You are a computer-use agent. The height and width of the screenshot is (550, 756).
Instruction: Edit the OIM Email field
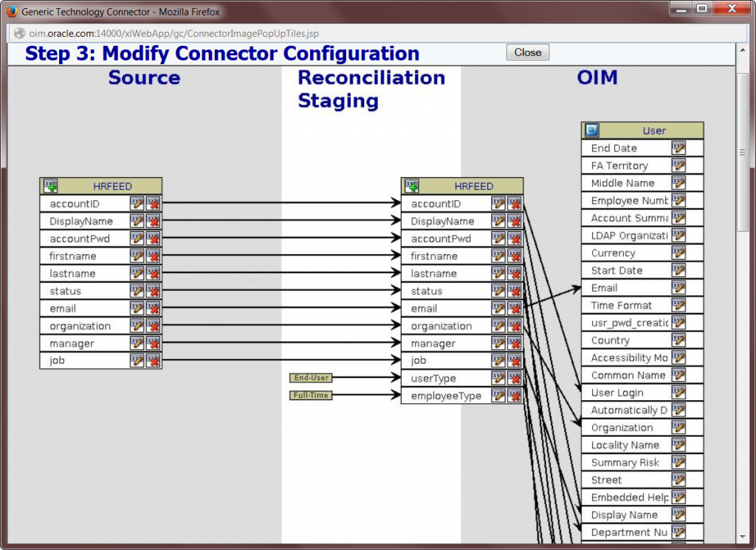(x=678, y=287)
